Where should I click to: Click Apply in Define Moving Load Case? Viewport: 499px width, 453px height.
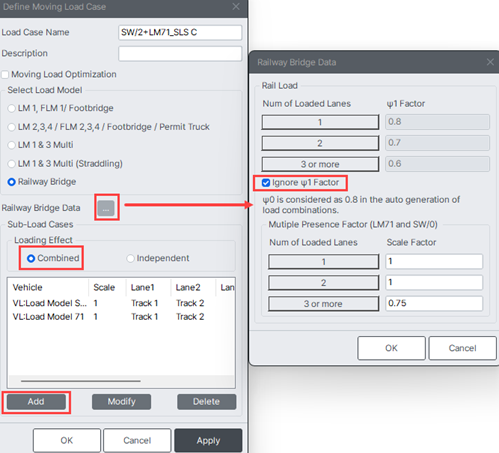click(208, 440)
